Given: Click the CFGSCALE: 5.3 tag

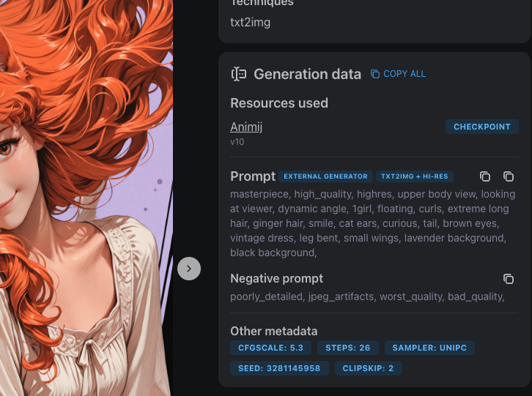Looking at the screenshot, I should click(x=270, y=348).
